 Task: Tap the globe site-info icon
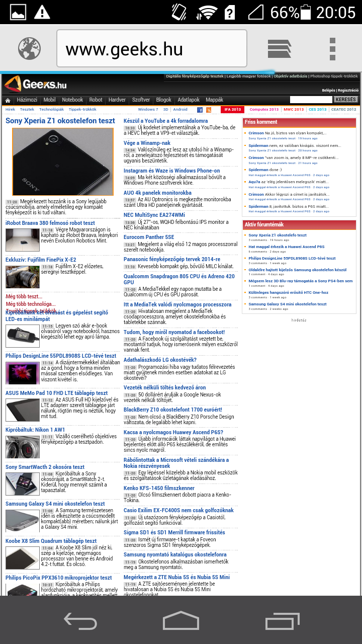coord(29,49)
